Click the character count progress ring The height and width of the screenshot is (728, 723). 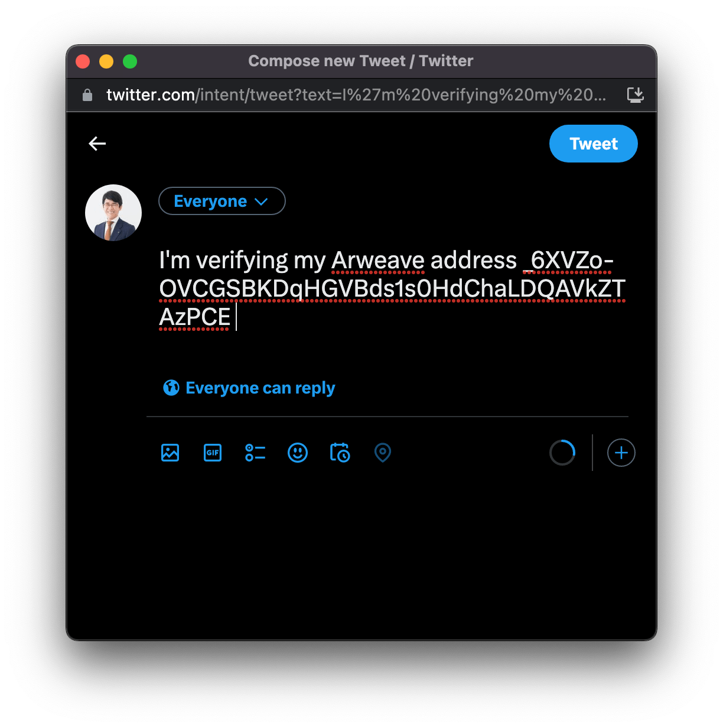tap(562, 453)
